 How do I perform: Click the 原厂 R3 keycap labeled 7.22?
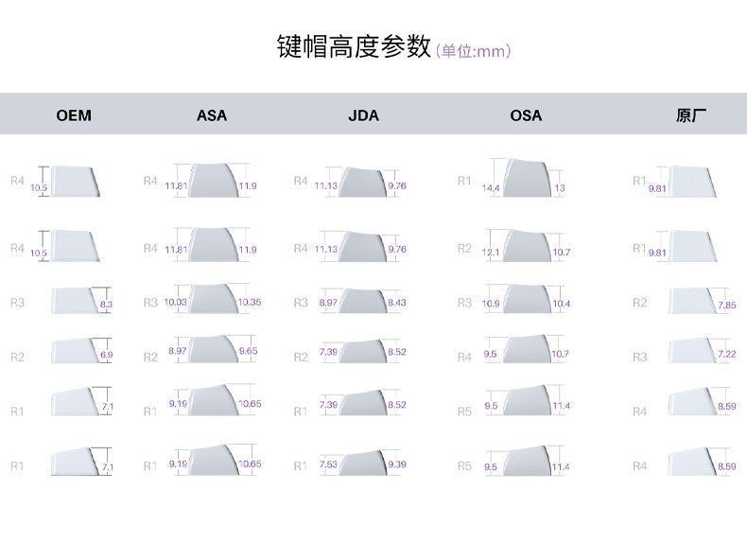tap(692, 351)
